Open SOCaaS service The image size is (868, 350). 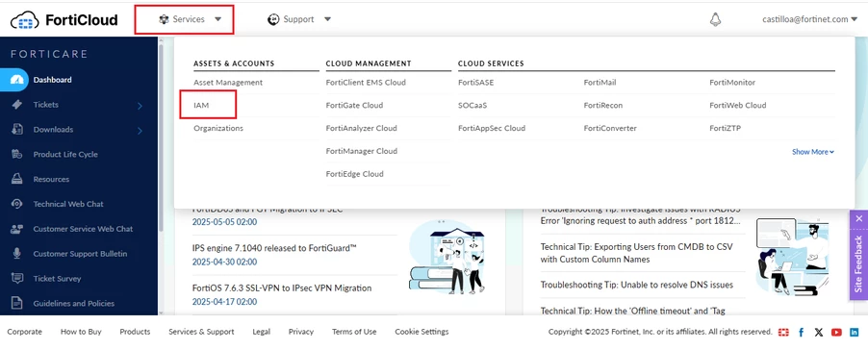point(472,105)
